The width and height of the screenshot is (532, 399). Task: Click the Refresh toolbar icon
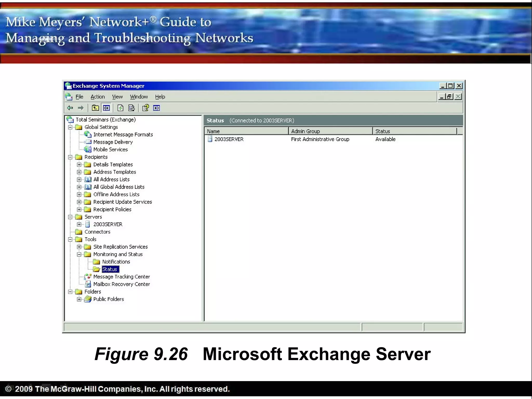121,108
